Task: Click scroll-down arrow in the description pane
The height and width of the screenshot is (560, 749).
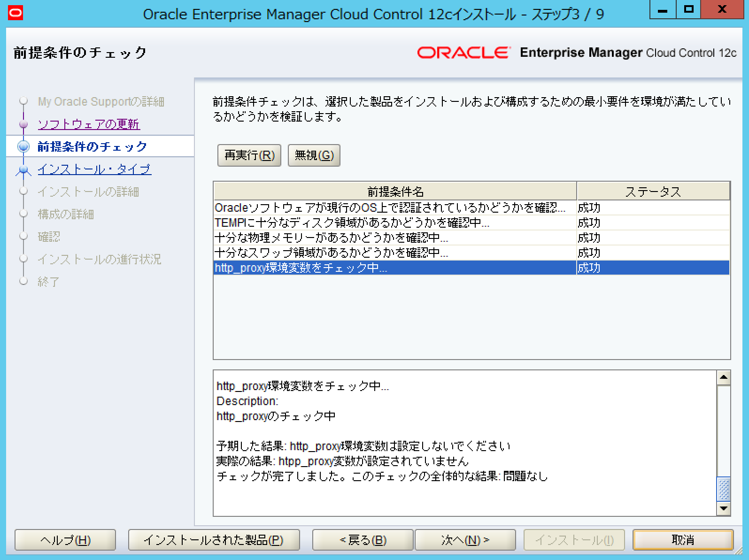Action: pos(724,508)
